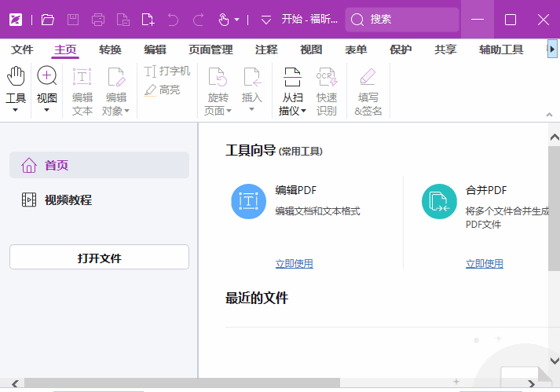560x392 pixels.
Task: Click the 编辑PDF title text
Action: tap(296, 190)
